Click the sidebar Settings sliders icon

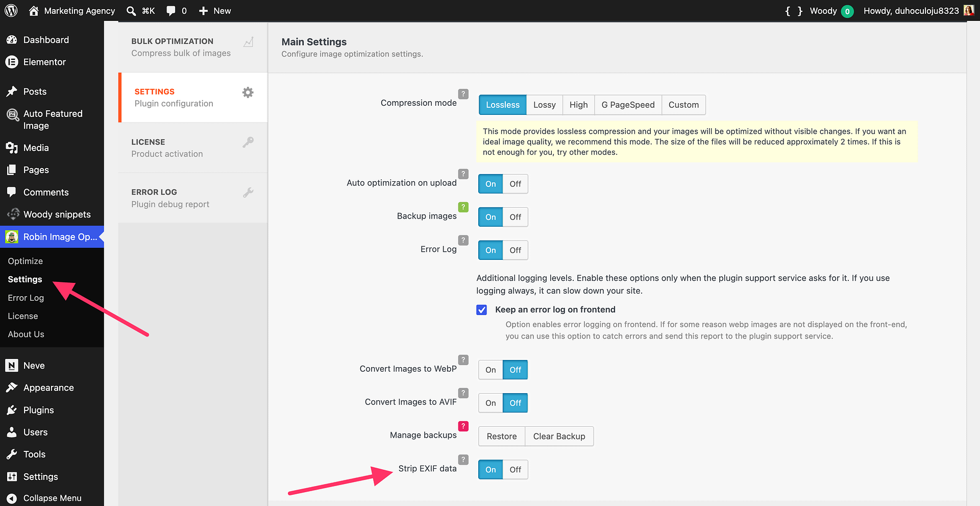point(12,476)
